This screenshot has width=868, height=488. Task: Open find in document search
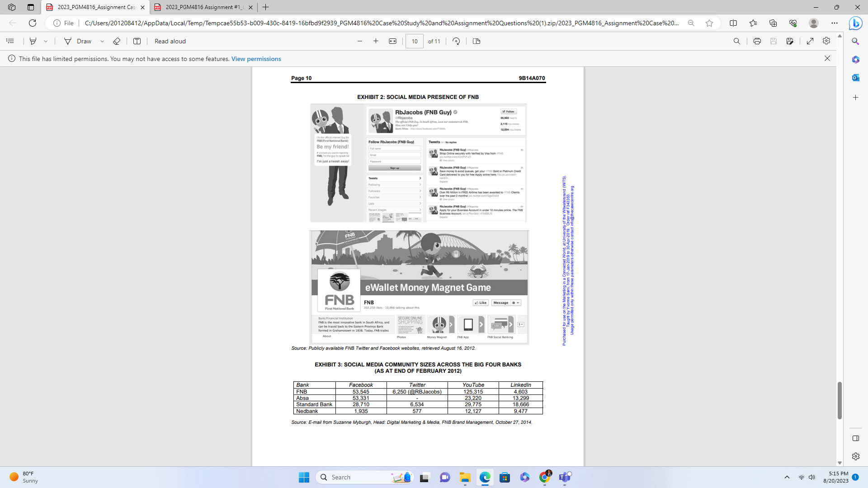pos(736,41)
